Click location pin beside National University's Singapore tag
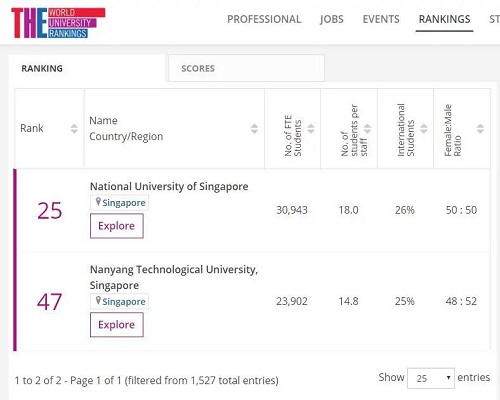 click(x=98, y=202)
